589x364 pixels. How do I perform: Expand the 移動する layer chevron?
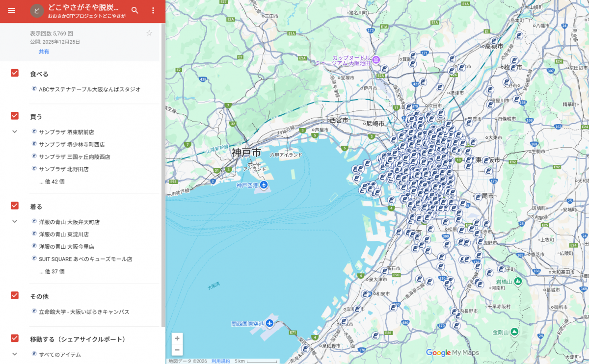[15, 354]
